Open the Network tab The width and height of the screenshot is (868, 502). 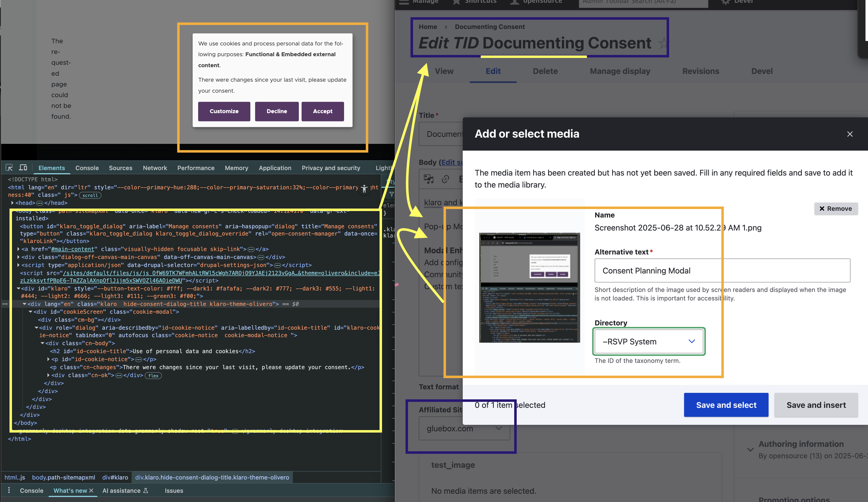pyautogui.click(x=155, y=168)
